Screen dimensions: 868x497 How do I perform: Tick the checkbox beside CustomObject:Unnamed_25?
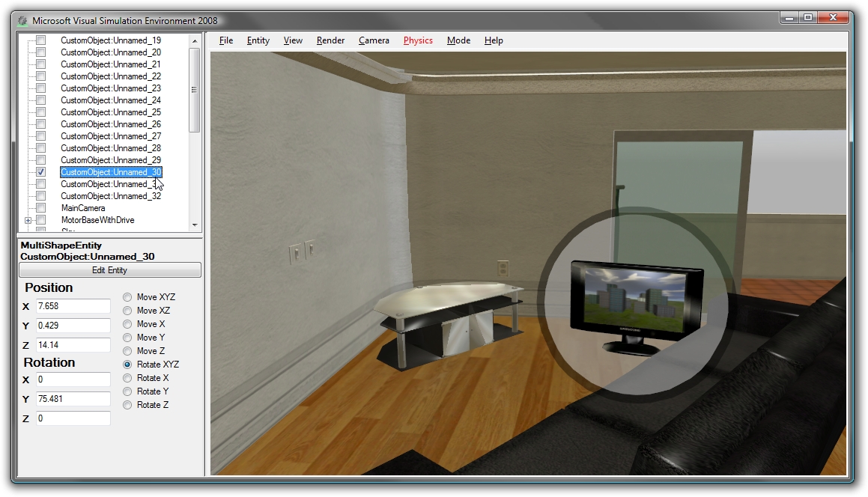coord(41,112)
